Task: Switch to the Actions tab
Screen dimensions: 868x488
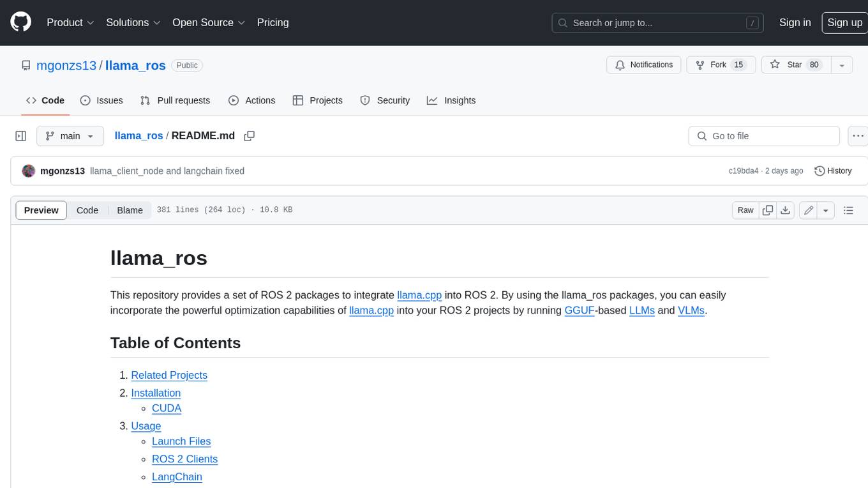Action: coord(251,100)
